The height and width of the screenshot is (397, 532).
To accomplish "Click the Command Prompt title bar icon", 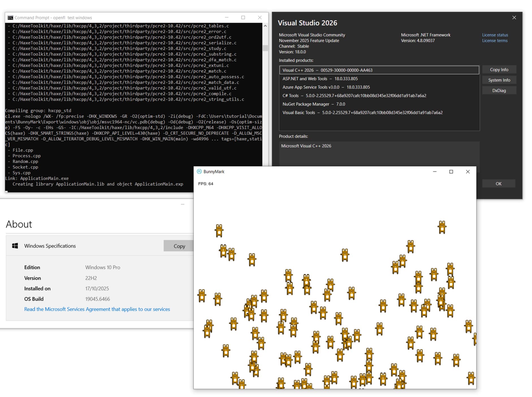I will click(x=10, y=18).
